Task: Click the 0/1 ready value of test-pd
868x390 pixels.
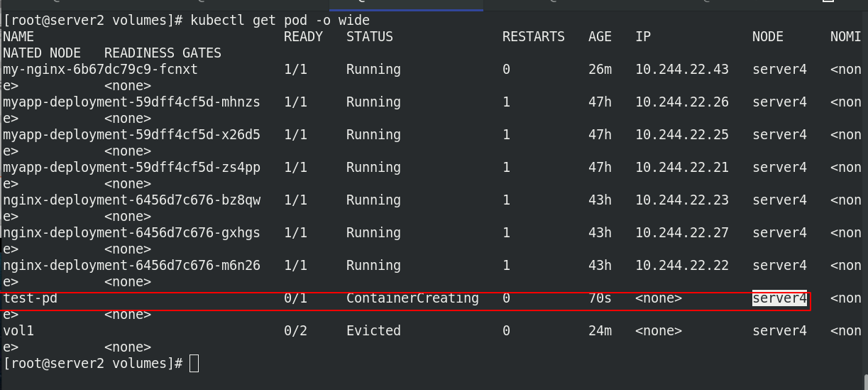Action: click(295, 298)
